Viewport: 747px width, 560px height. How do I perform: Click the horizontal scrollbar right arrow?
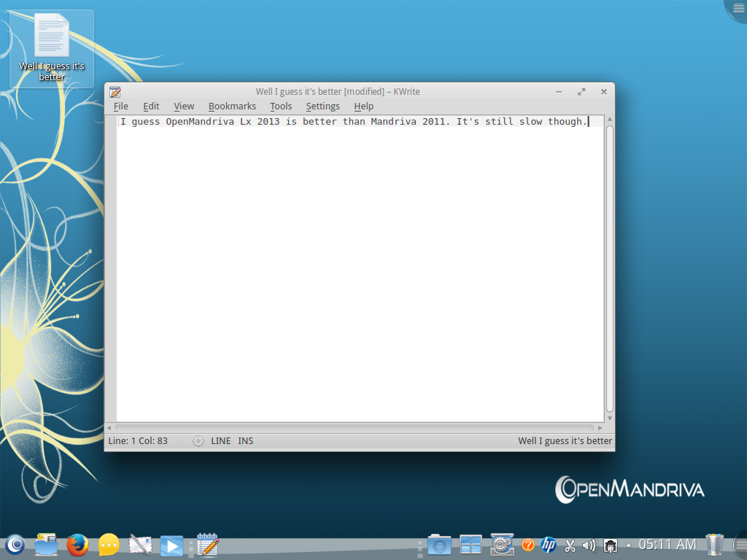tap(600, 427)
